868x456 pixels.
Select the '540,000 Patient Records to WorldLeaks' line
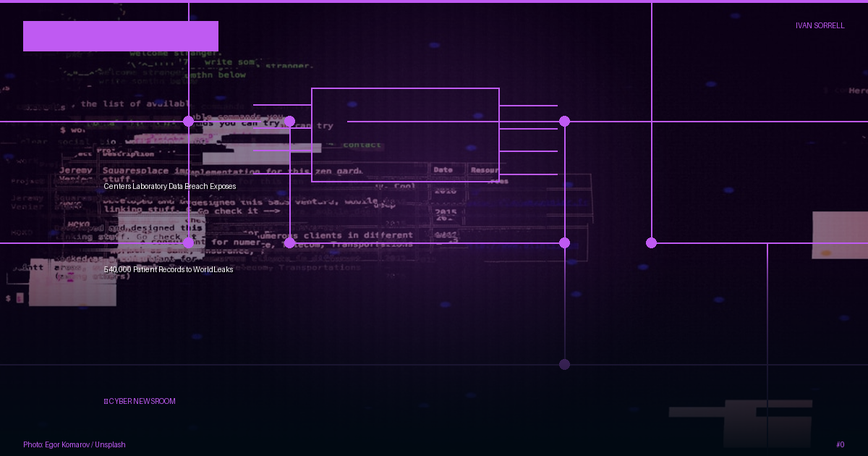tap(169, 269)
